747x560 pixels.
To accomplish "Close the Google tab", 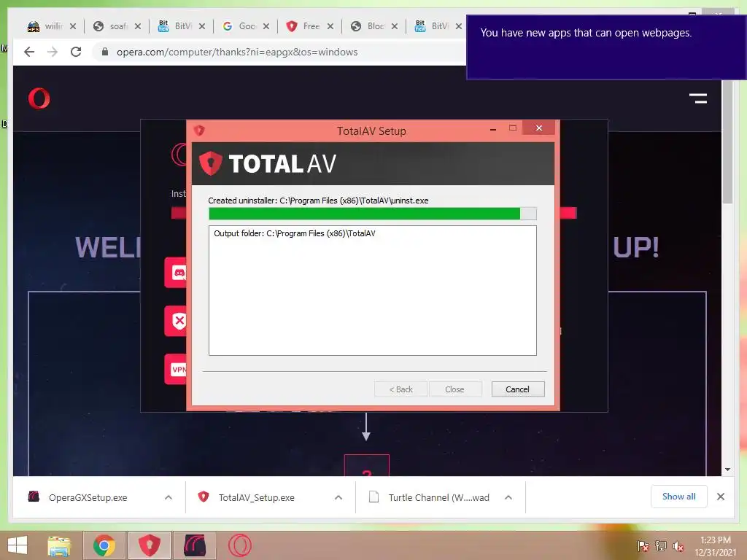I will click(x=266, y=26).
